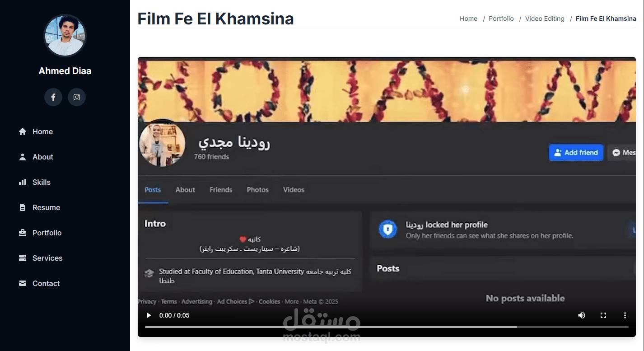This screenshot has height=351, width=644.
Task: Click the home icon in the sidebar
Action: pos(23,131)
